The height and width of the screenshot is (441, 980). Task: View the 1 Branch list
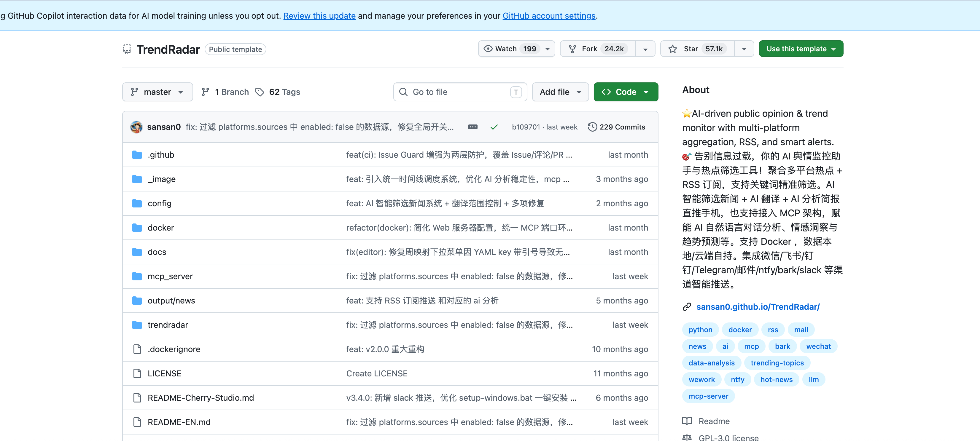pyautogui.click(x=225, y=92)
